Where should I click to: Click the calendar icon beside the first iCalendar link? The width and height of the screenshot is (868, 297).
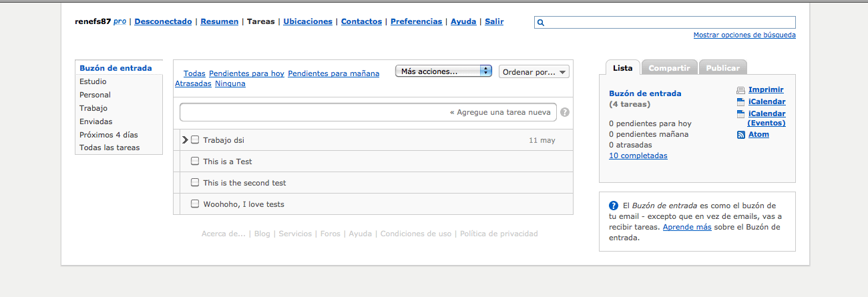740,102
